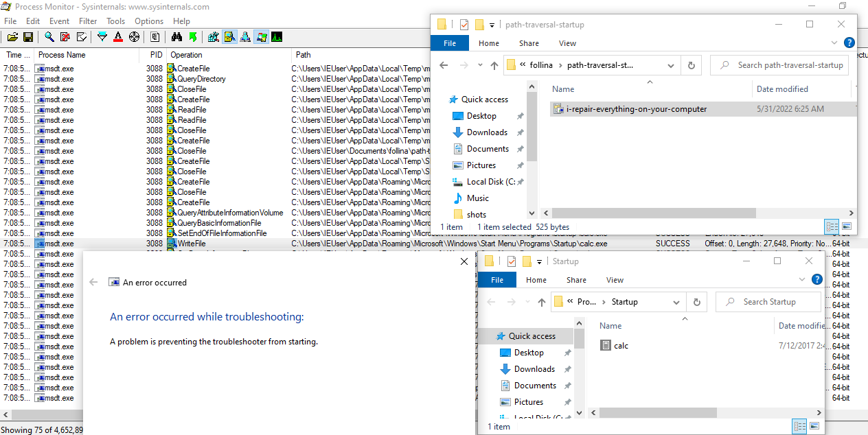868x435 pixels.
Task: Enable Show Registry Activity filtering
Action: point(213,36)
